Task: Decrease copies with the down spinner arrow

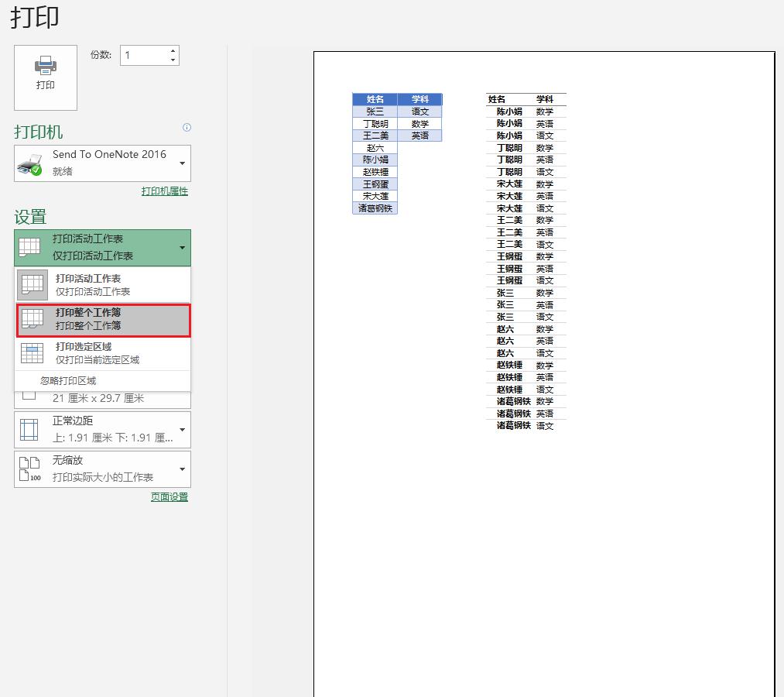Action: click(x=173, y=60)
